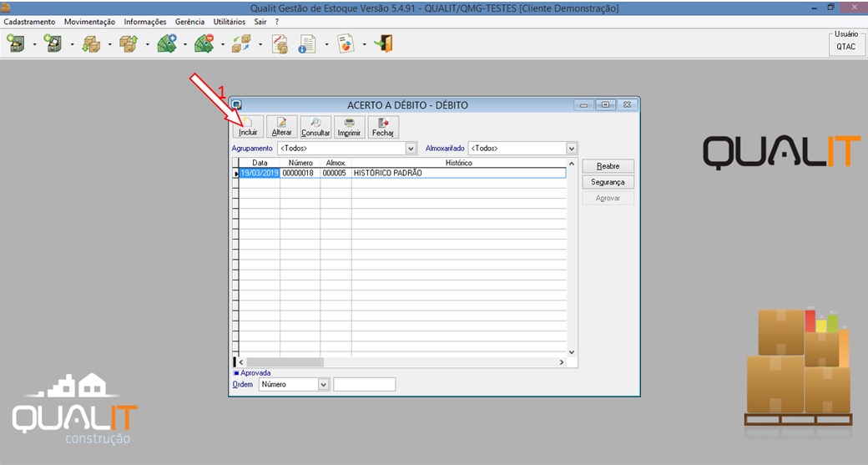Click the grid's scroll right arrow
Image resolution: width=868 pixels, height=465 pixels.
(562, 362)
